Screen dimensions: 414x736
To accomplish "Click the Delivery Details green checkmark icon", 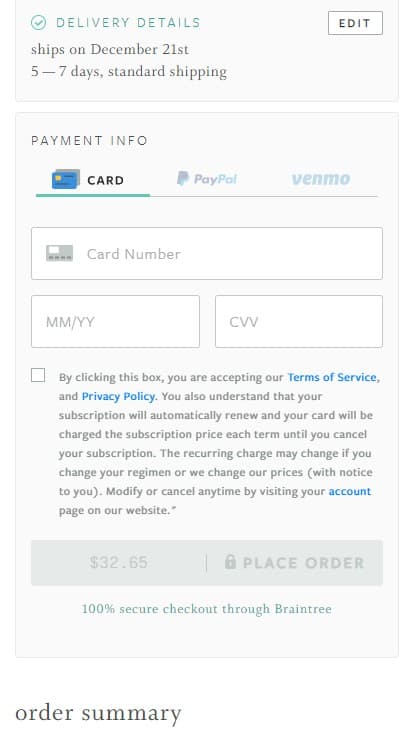I will click(x=38, y=23).
